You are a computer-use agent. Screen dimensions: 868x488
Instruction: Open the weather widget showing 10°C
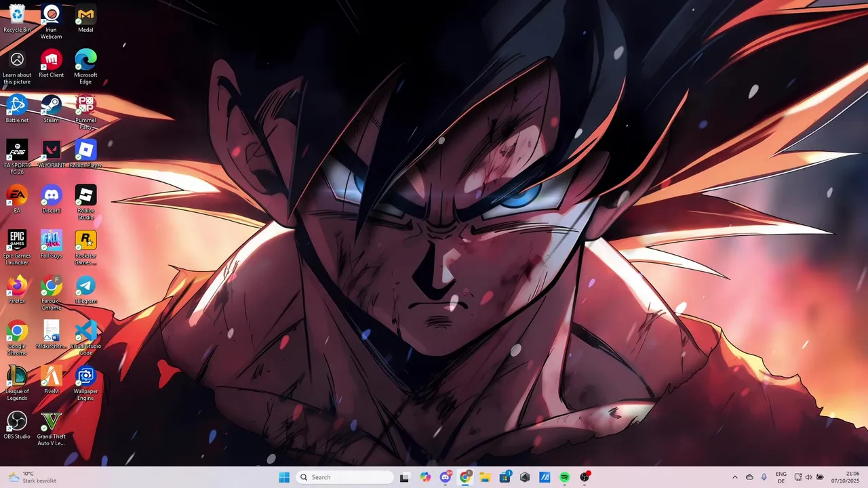pos(32,477)
